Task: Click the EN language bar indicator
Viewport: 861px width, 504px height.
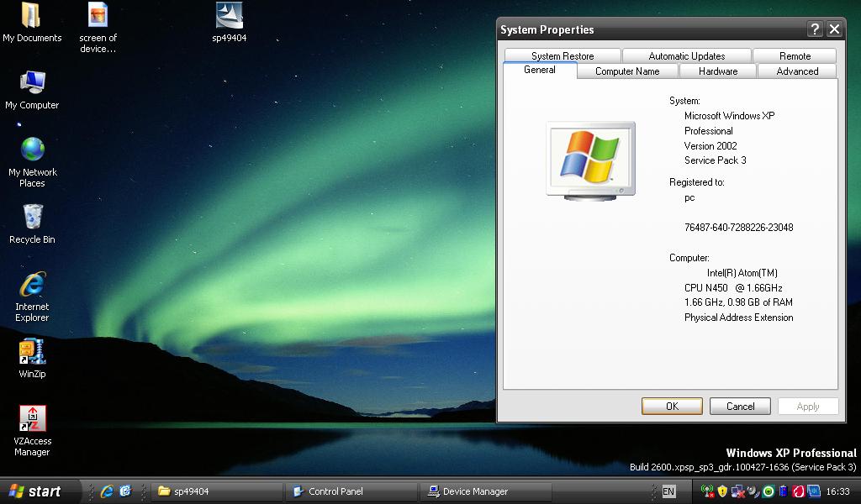Action: [x=668, y=491]
